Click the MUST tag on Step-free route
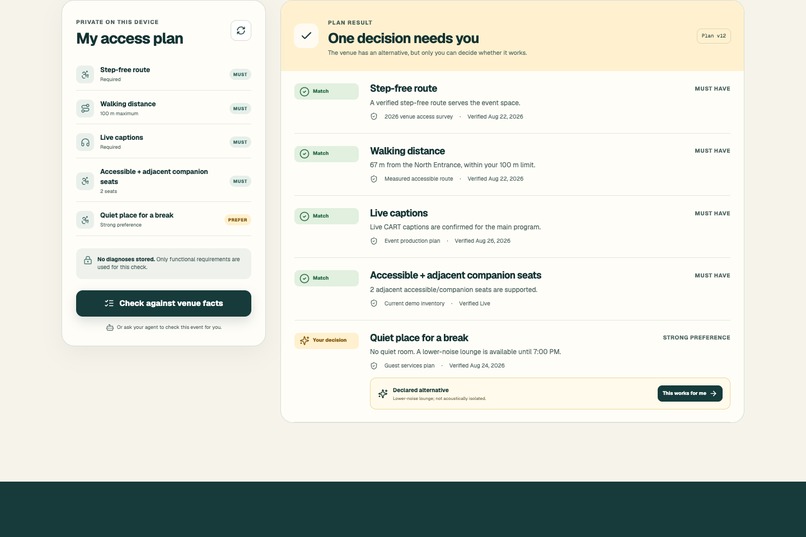The height and width of the screenshot is (537, 806). [240, 75]
